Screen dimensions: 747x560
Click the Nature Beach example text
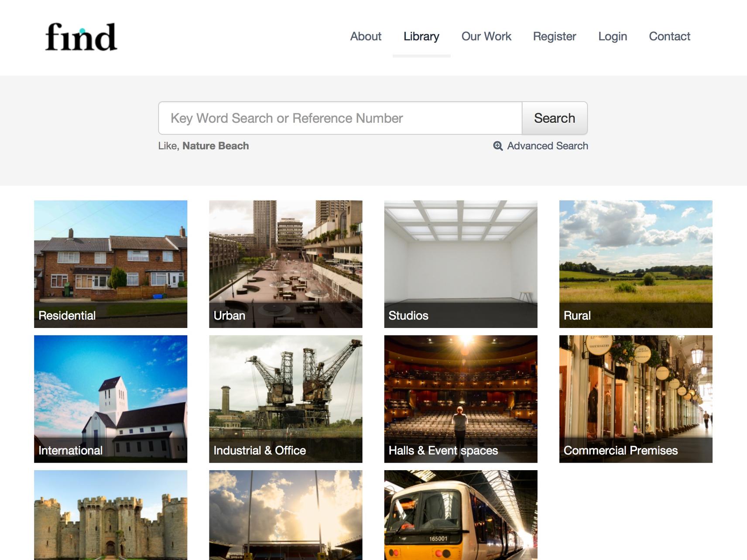(216, 146)
